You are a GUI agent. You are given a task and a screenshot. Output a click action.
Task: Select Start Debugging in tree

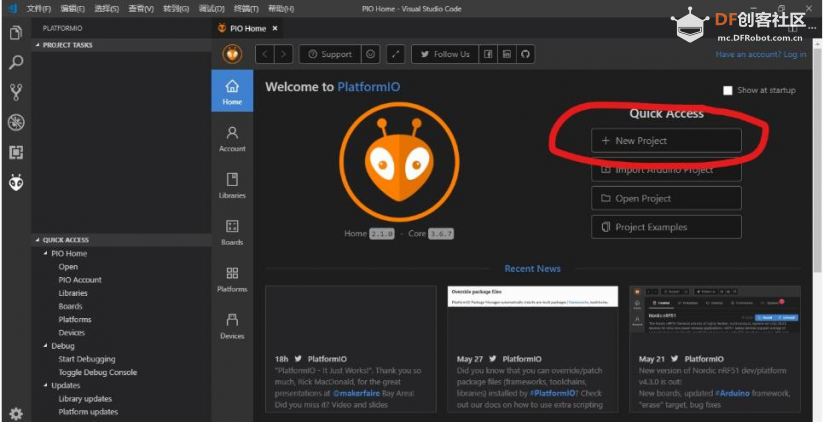point(87,359)
